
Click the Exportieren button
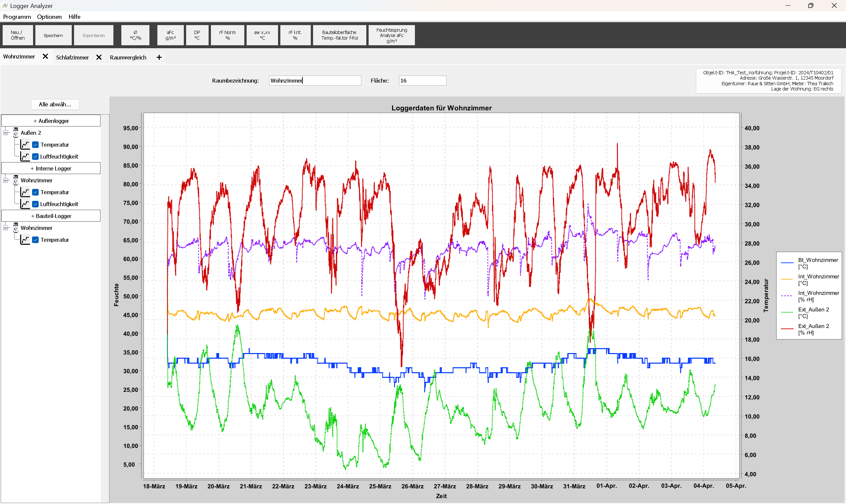[x=94, y=35]
